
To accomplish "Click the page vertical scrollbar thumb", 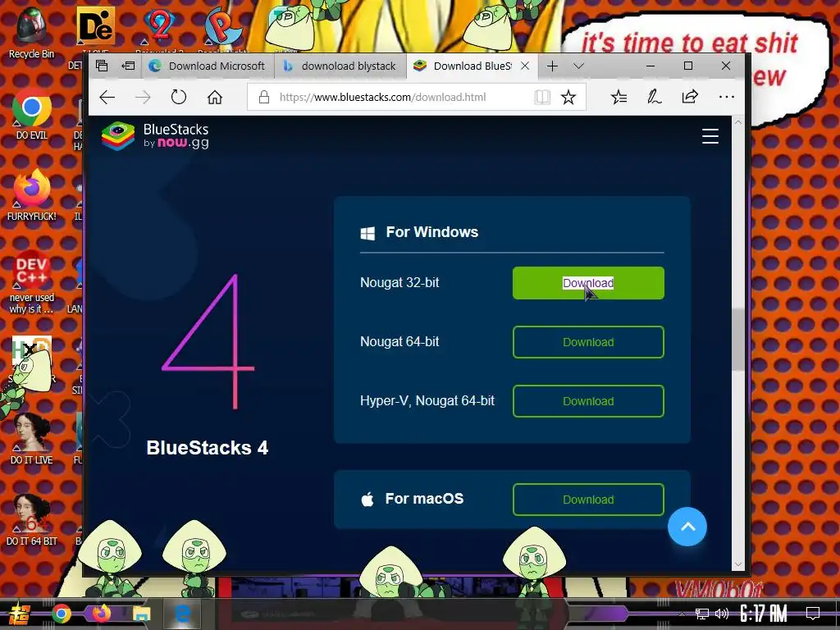I will click(738, 340).
